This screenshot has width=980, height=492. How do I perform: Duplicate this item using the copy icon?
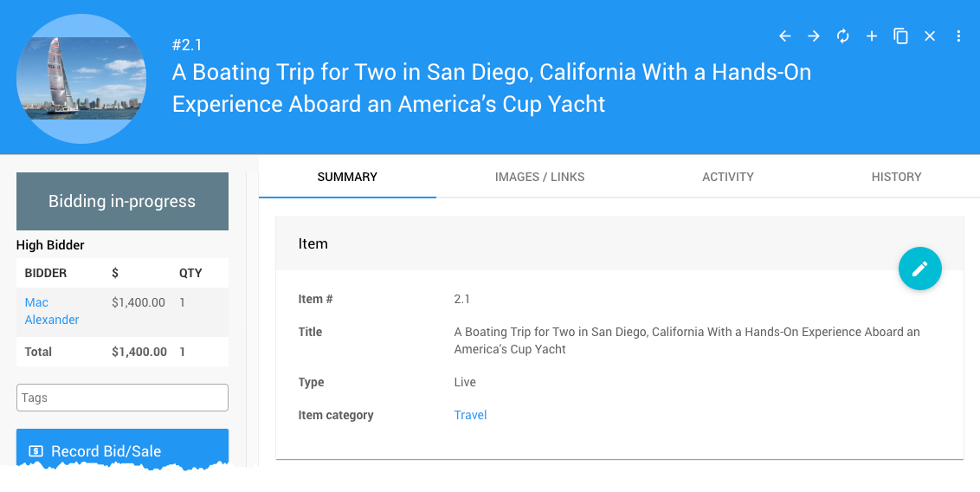tap(900, 36)
